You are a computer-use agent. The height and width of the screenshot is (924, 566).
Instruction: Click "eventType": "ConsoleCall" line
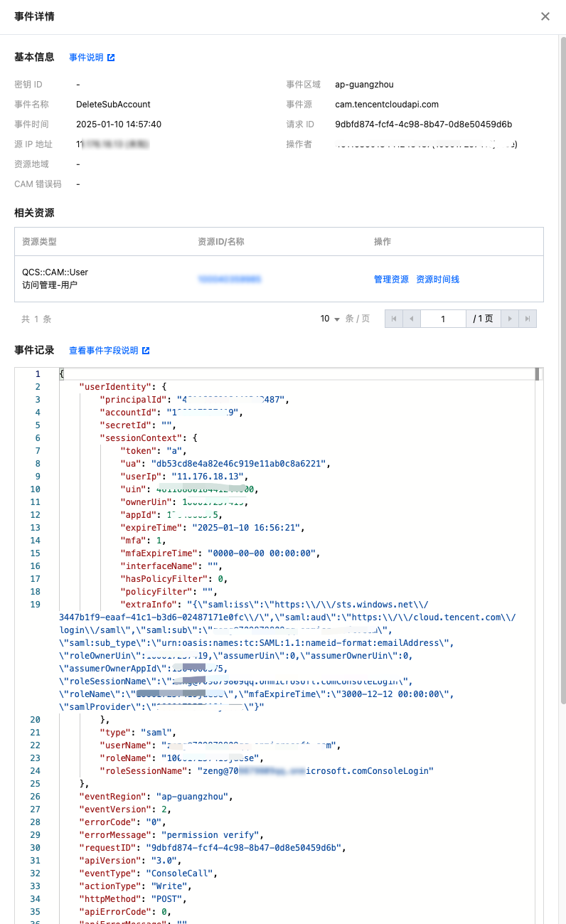tap(149, 873)
